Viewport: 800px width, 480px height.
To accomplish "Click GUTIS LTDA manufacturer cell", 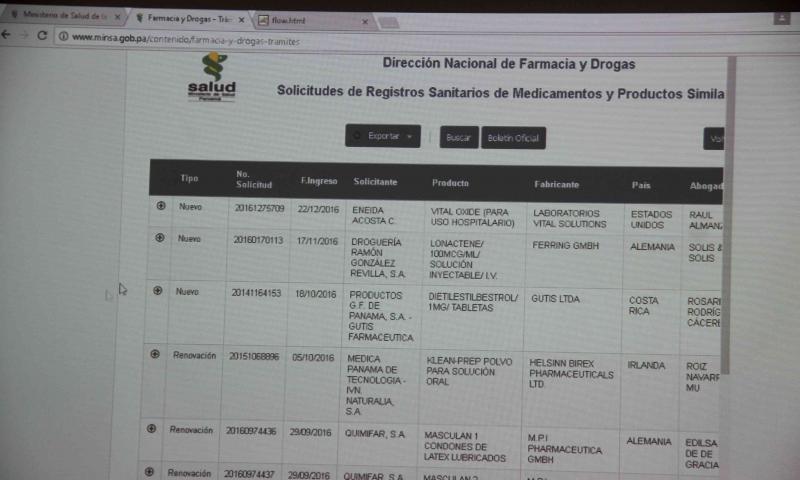I will pyautogui.click(x=555, y=299).
